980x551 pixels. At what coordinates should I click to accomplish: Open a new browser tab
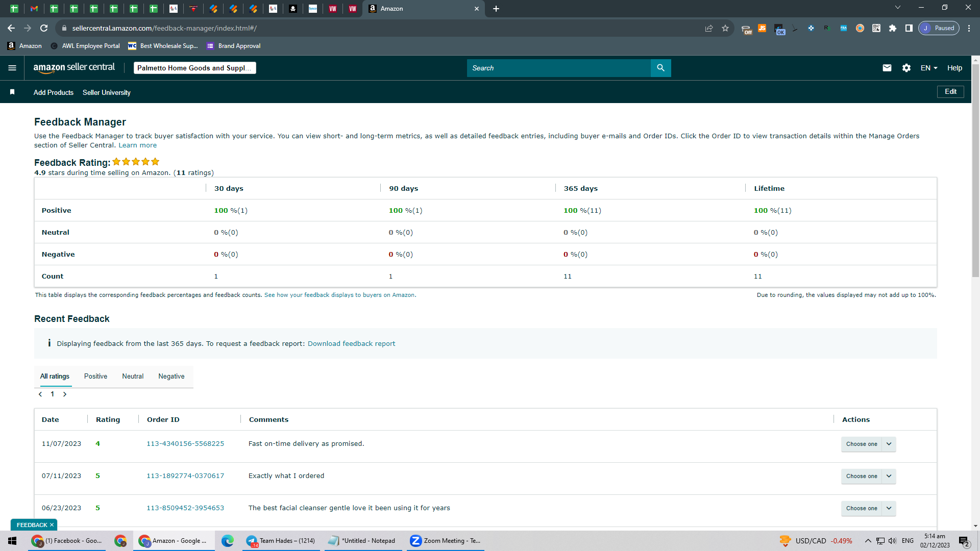point(496,9)
